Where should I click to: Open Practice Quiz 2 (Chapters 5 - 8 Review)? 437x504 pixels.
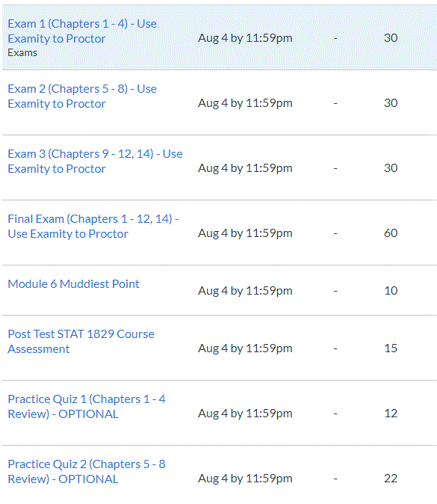[x=87, y=471]
